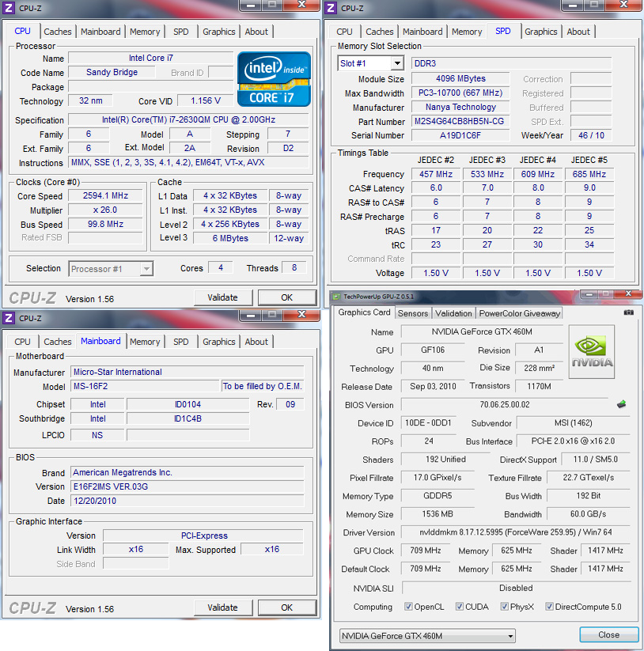The height and width of the screenshot is (651, 644).
Task: Click the Level 3 cache 6 MBytes value
Action: (230, 238)
